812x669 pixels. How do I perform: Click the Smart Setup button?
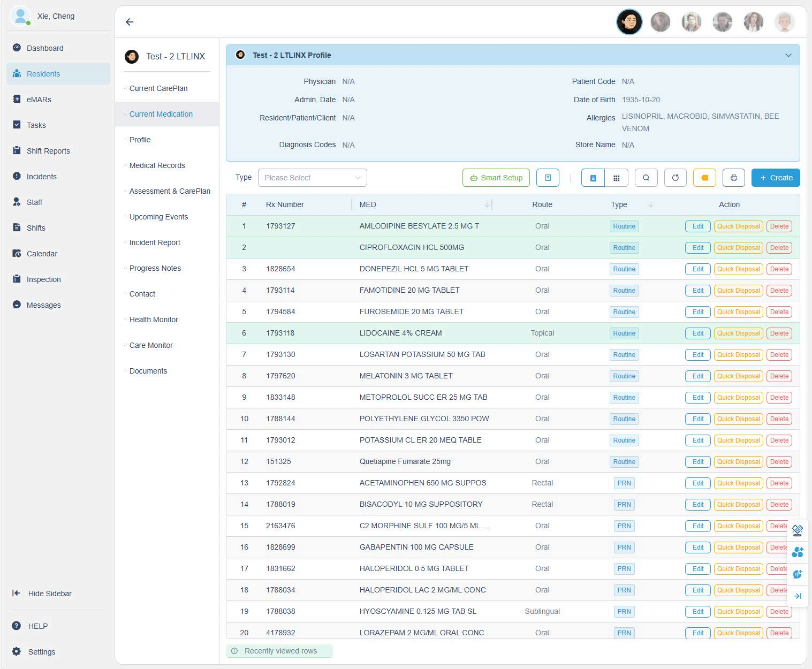[x=496, y=178]
